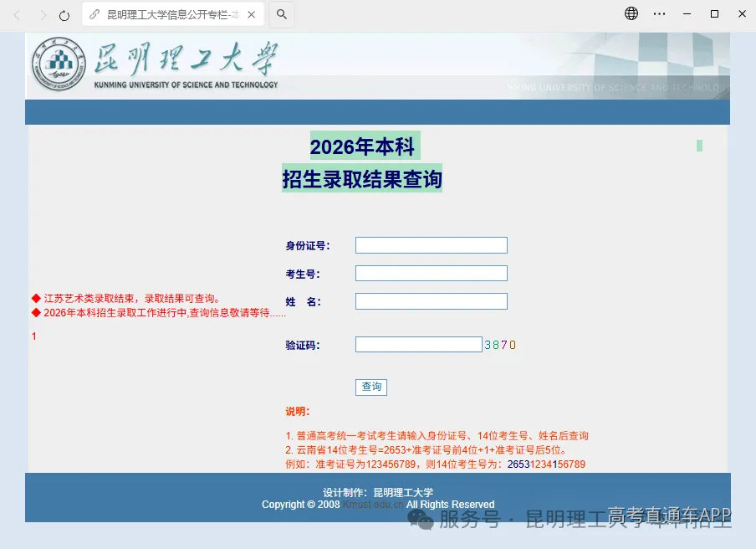This screenshot has width=756, height=549.
Task: Close the 昆明理工大学信息公开专栏 tab
Action: (x=251, y=14)
